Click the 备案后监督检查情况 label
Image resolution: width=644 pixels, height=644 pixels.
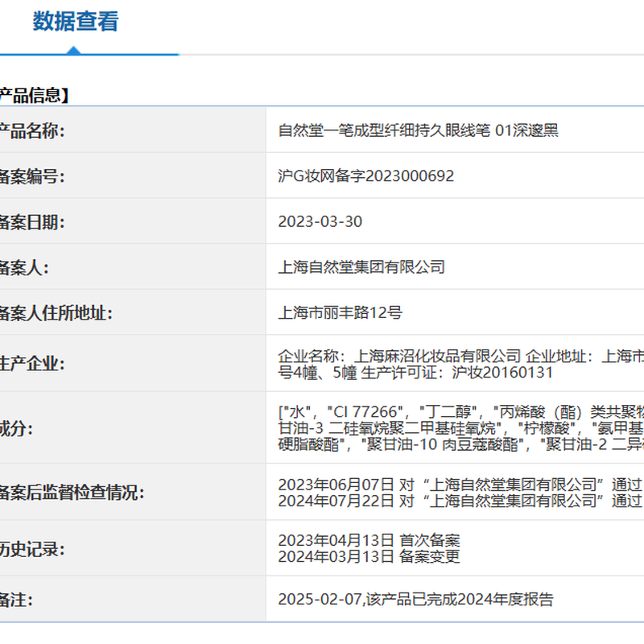point(72,493)
